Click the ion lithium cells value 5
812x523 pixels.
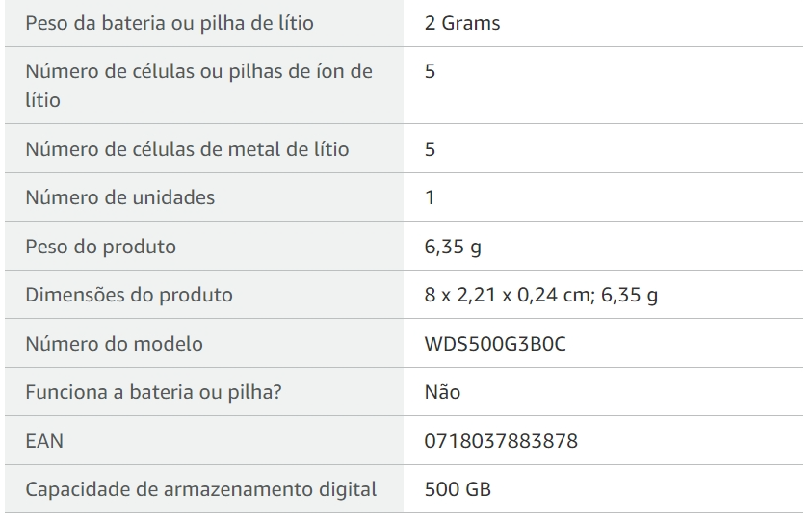point(430,71)
